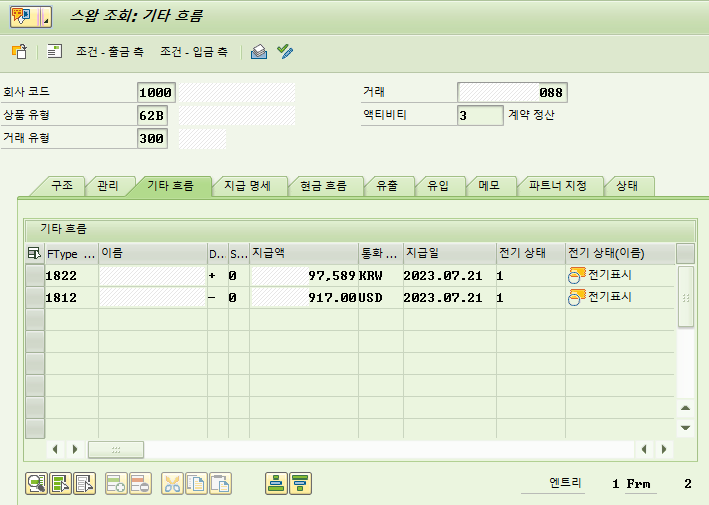Switch to the 구조 tab
This screenshot has width=709, height=505.
coord(61,186)
